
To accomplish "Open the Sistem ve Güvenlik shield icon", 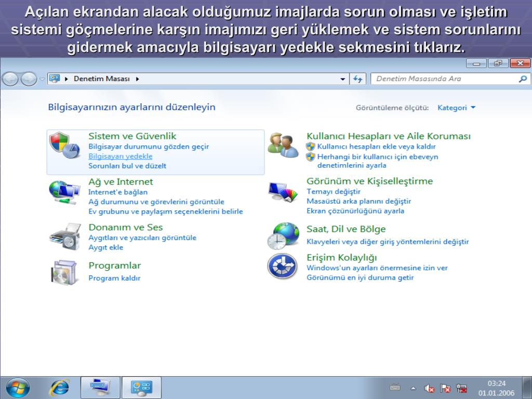I will point(64,145).
